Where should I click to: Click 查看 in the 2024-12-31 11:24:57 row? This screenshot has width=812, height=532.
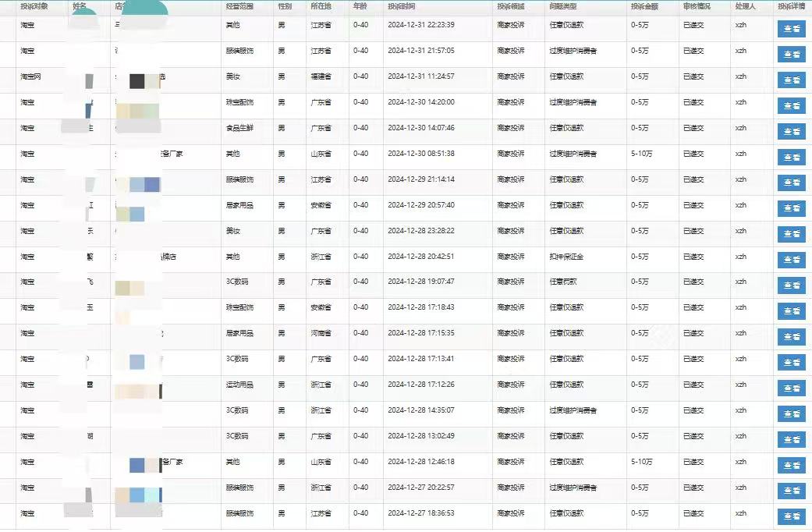791,80
